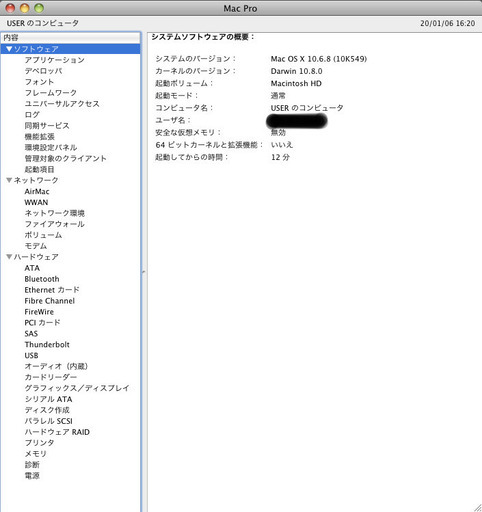Open the フレームワーク list item
The width and height of the screenshot is (482, 512).
pos(51,93)
